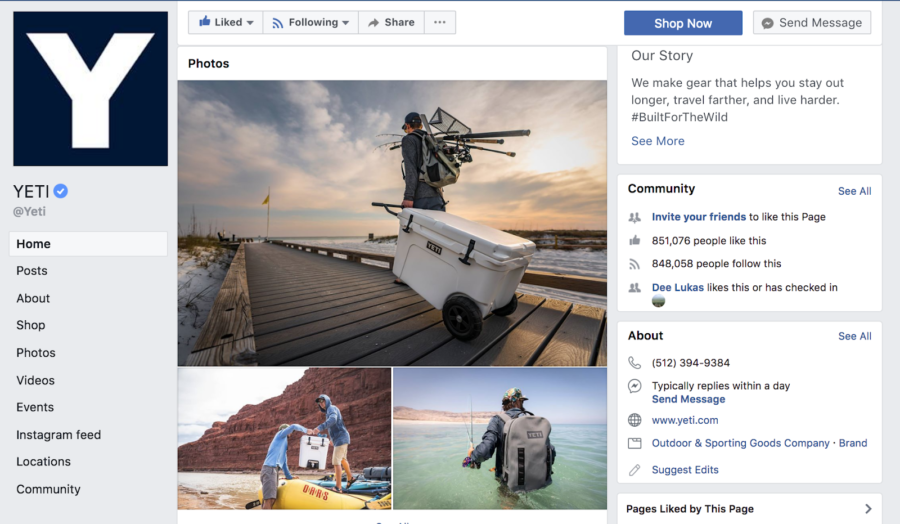Open the large cooler on boardwalk photo
This screenshot has width=900, height=524.
[392, 223]
